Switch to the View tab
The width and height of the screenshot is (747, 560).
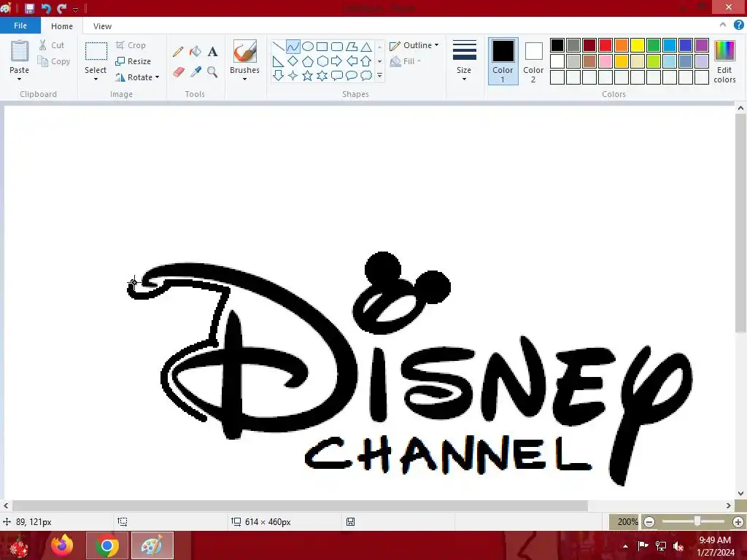102,26
